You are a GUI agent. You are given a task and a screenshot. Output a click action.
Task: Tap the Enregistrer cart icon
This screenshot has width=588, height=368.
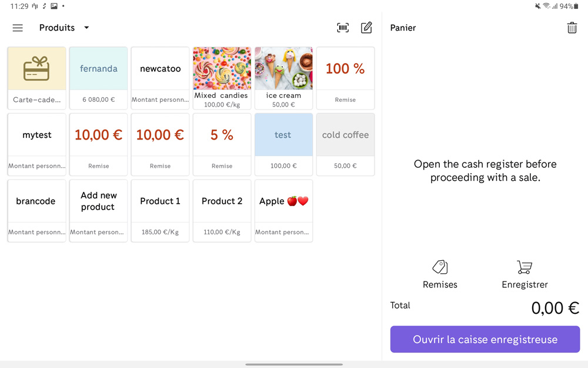[524, 267]
